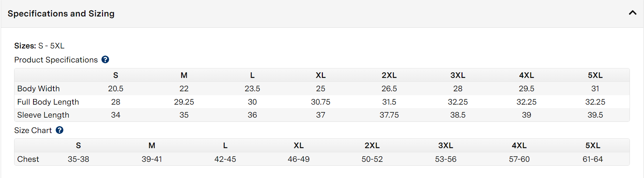
Task: Click the Sleeve Length row label
Action: tap(43, 115)
